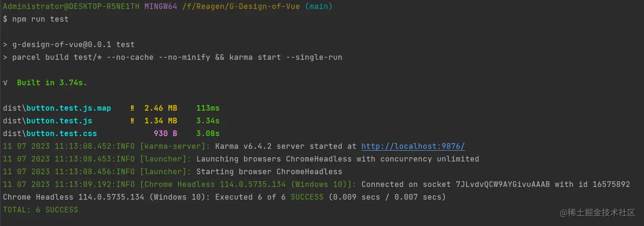This screenshot has height=226, width=644.
Task: Click the 'MINGW64' prompt label
Action: point(161,7)
